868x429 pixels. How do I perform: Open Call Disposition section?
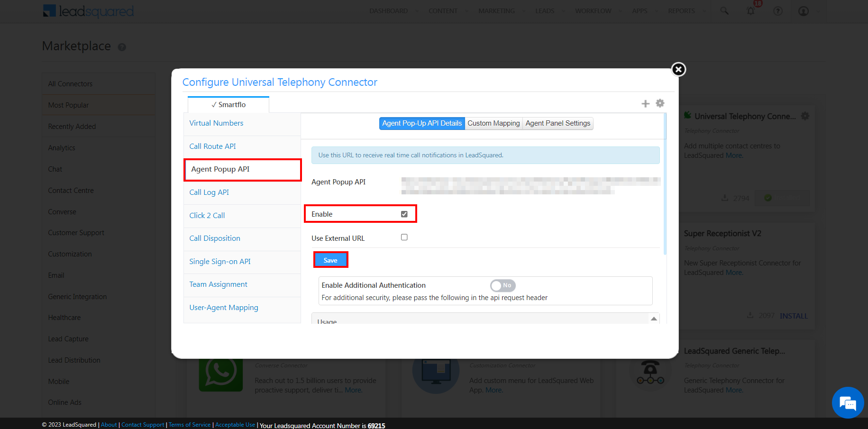click(242, 238)
